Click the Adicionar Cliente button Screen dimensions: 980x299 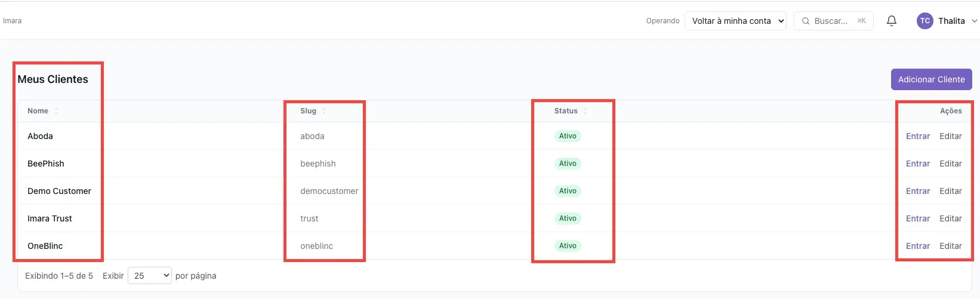pyautogui.click(x=931, y=79)
